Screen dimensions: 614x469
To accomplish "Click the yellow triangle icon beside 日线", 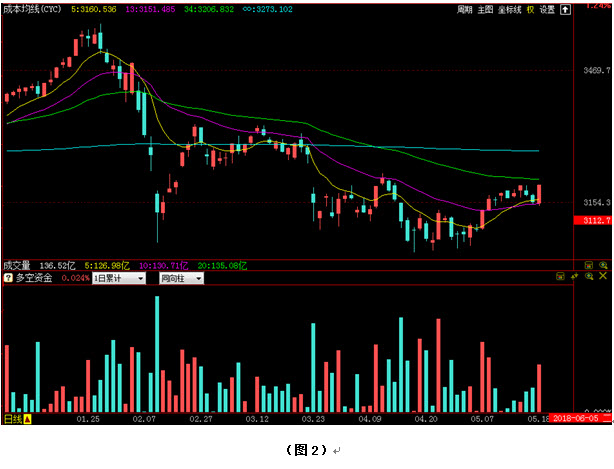I will point(29,418).
